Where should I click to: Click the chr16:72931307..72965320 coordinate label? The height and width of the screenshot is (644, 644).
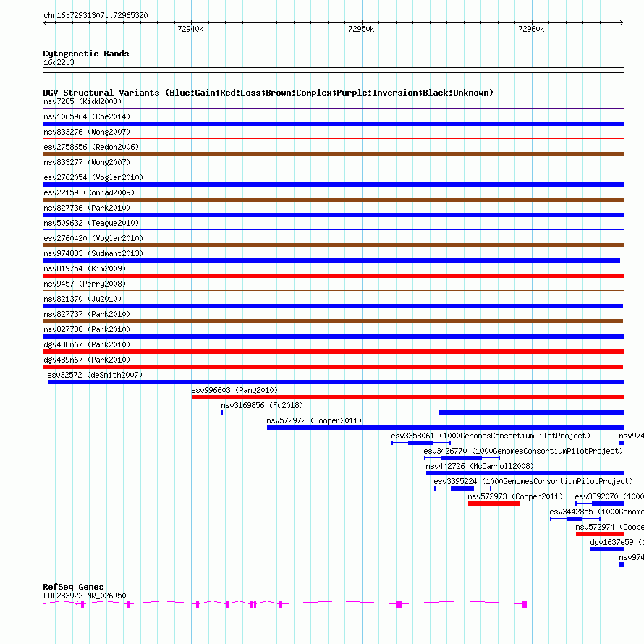pos(96,15)
